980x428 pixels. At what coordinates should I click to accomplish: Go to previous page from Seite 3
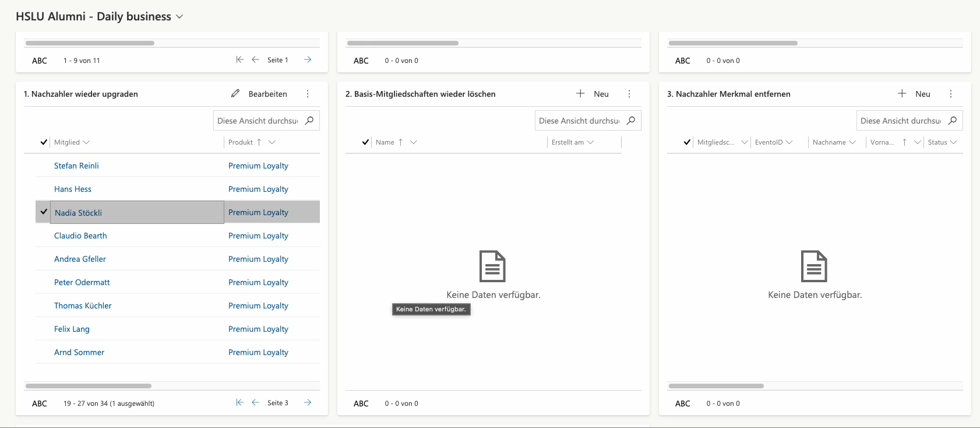click(x=255, y=403)
